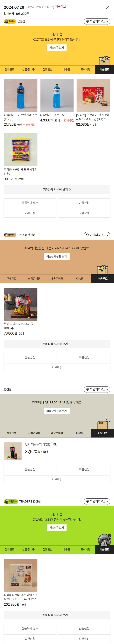Viewport: 114px width, 644px height.
Task: Open 롯데 꼬깔콘 product image
Action: [21, 304]
